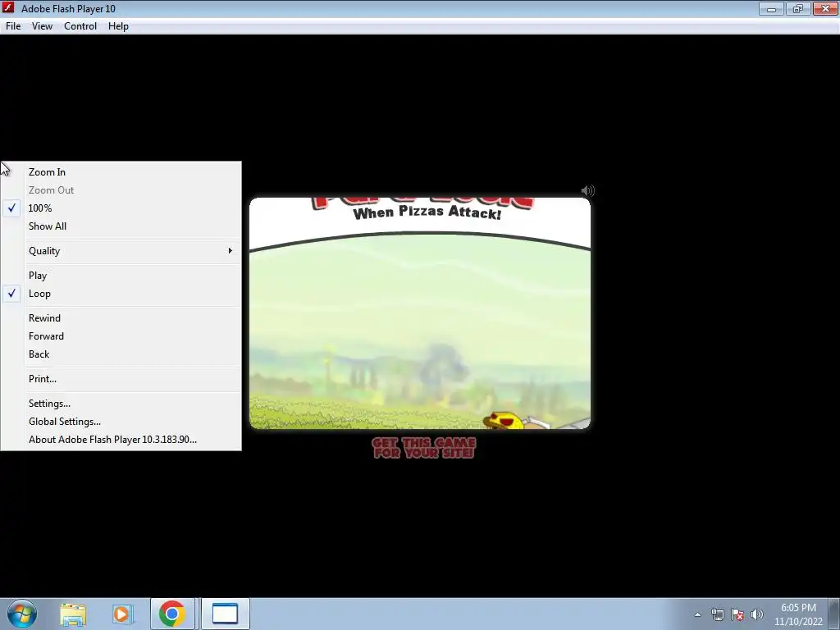Choose Show All from the menu
Screen dimensions: 840x630
tap(121, 226)
